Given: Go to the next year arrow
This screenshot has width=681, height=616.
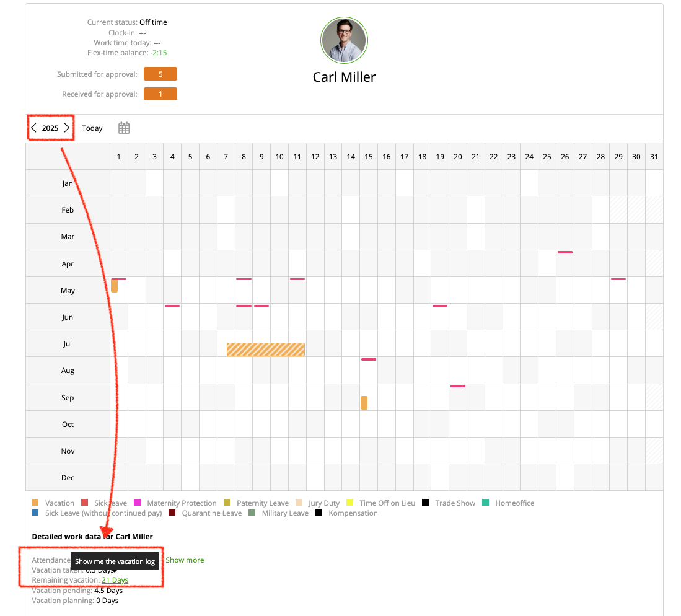Looking at the screenshot, I should [x=67, y=128].
